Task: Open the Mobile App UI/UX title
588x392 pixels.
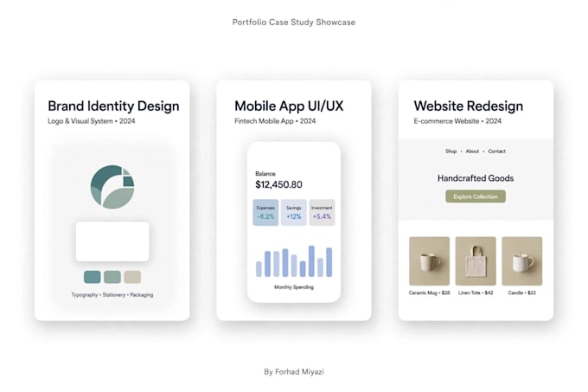Action: pos(289,106)
